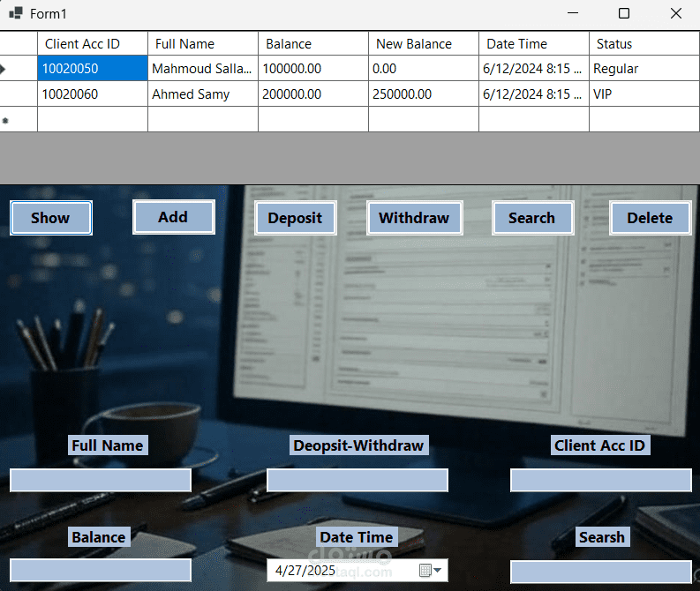Select the VIP status cell

tap(644, 94)
